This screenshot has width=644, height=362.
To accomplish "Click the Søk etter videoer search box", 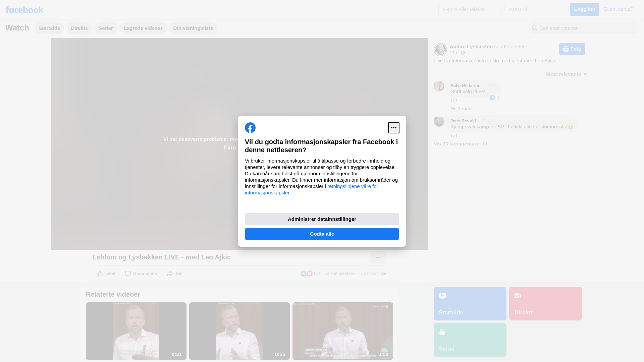I will (x=584, y=28).
